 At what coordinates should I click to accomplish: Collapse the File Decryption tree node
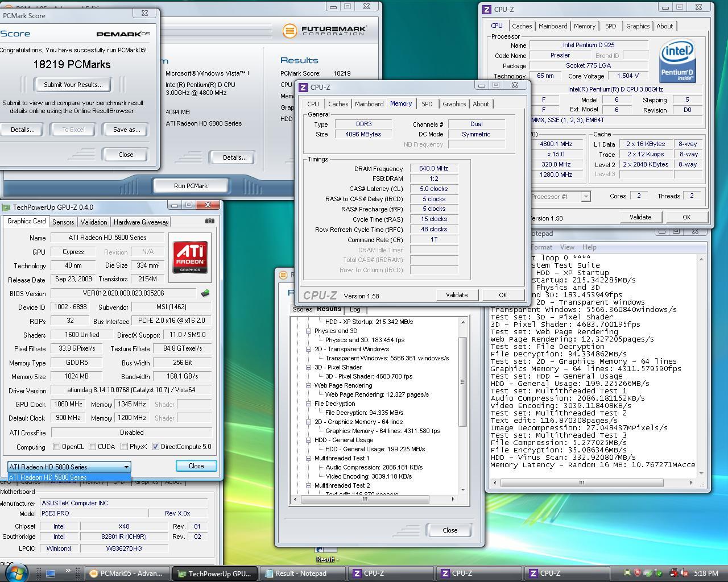click(309, 404)
